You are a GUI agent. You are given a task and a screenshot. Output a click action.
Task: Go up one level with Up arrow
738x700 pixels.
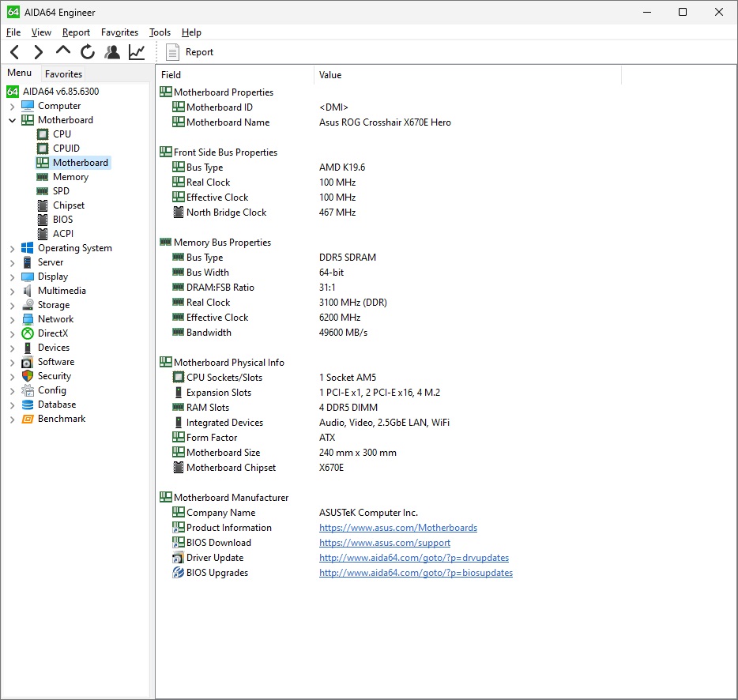click(63, 51)
